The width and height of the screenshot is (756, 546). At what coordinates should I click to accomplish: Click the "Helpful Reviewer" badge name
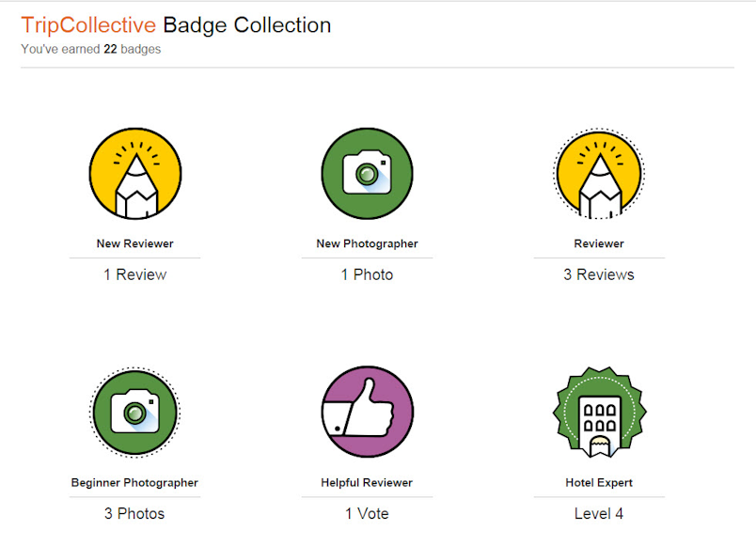click(367, 482)
